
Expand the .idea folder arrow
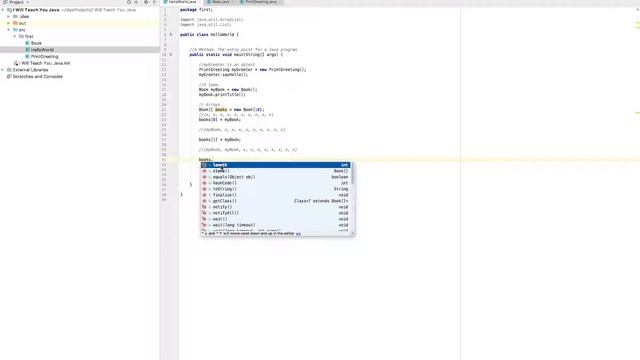[x=9, y=17]
